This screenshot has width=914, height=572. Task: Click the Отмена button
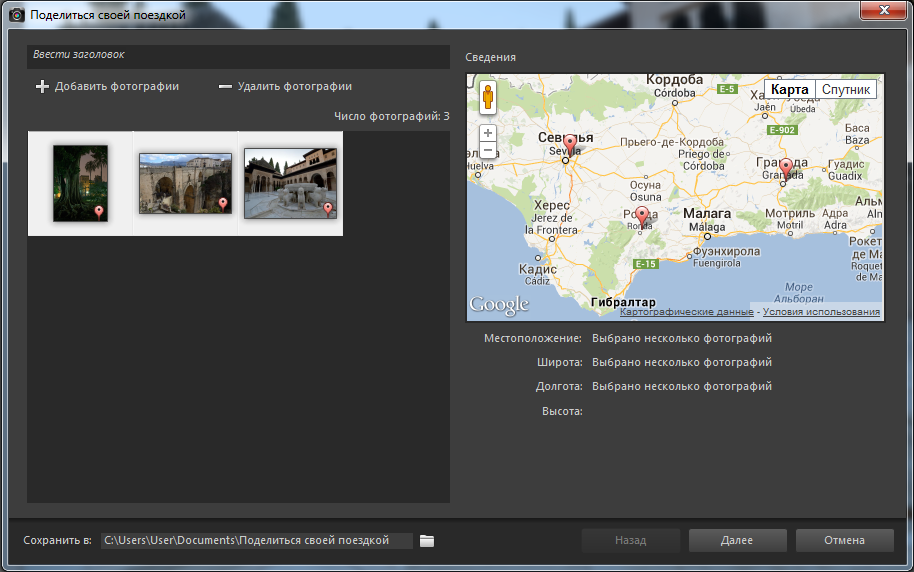point(844,541)
